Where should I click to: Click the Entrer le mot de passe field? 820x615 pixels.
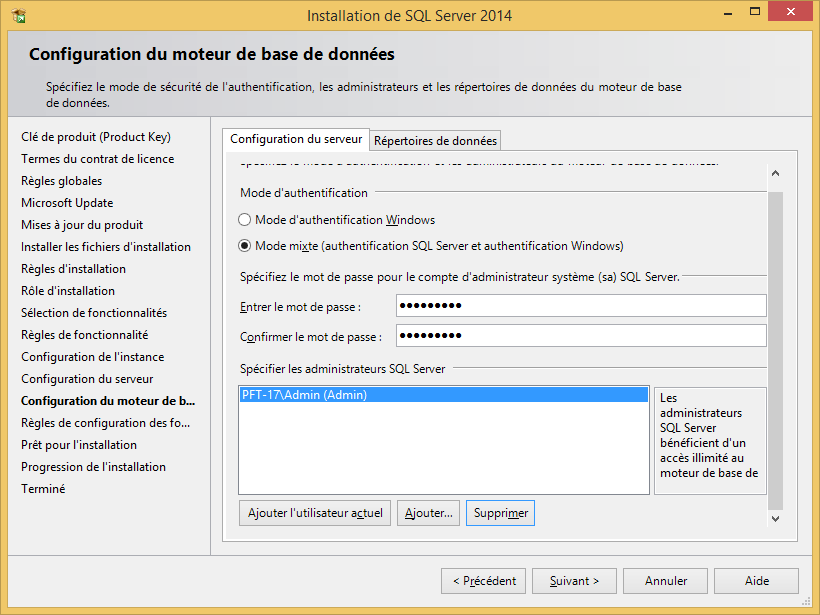(581, 305)
